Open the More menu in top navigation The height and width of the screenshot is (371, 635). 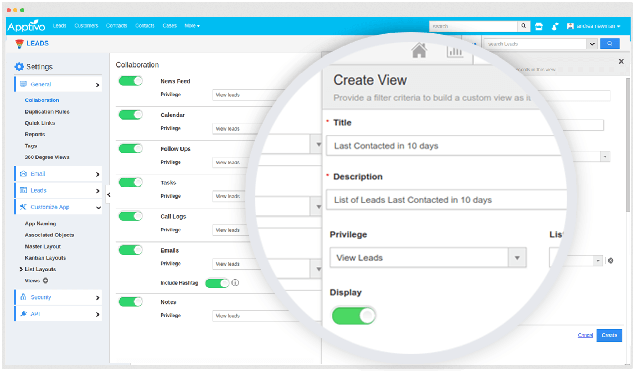pos(192,26)
